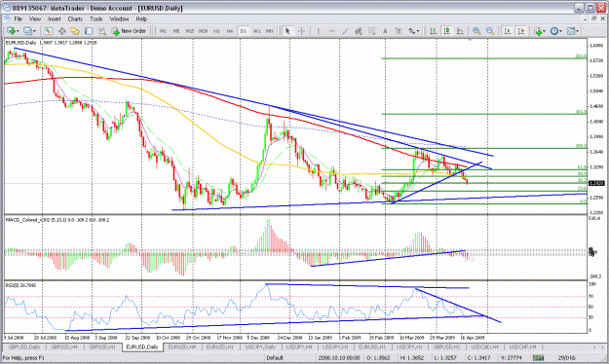Toggle chart Auto Scroll
Image resolution: width=609 pixels, height=364 pixels.
[508, 31]
